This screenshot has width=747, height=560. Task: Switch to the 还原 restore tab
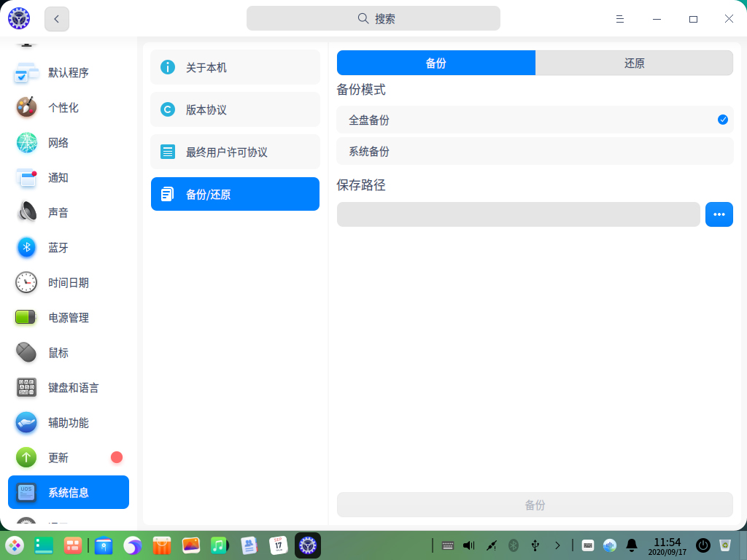634,63
